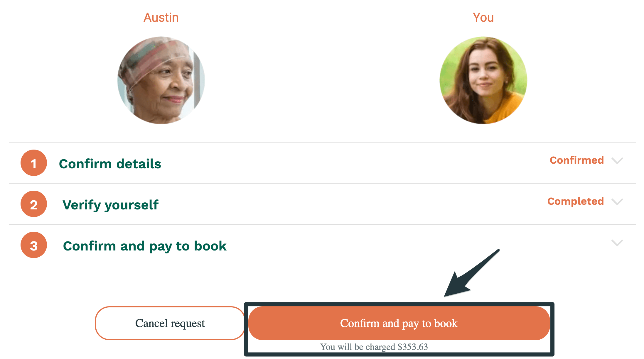Viewport: 644px width, 359px height.
Task: Open Austin's profile picture
Action: coord(161,80)
